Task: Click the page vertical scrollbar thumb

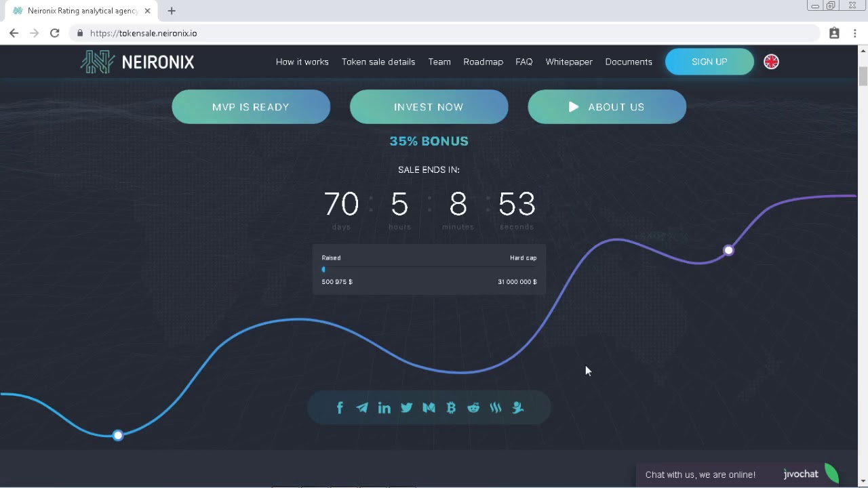Action: 863,77
